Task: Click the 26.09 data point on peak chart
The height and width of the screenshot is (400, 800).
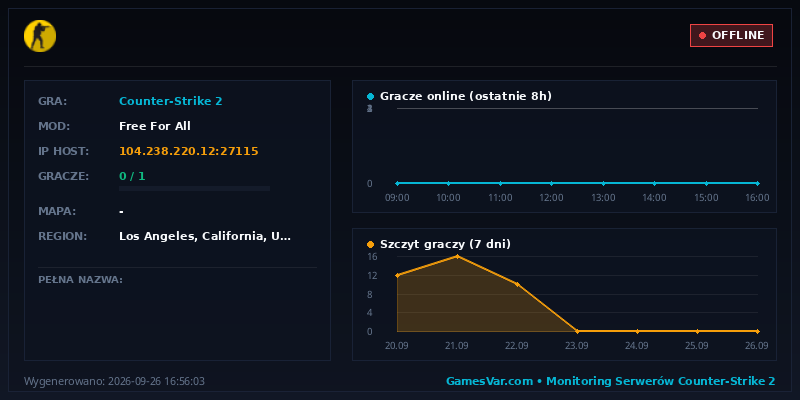Action: tap(757, 331)
